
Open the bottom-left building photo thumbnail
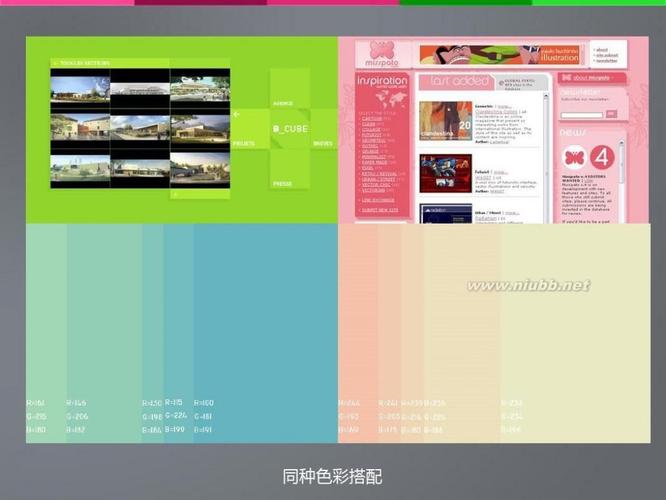coord(80,168)
